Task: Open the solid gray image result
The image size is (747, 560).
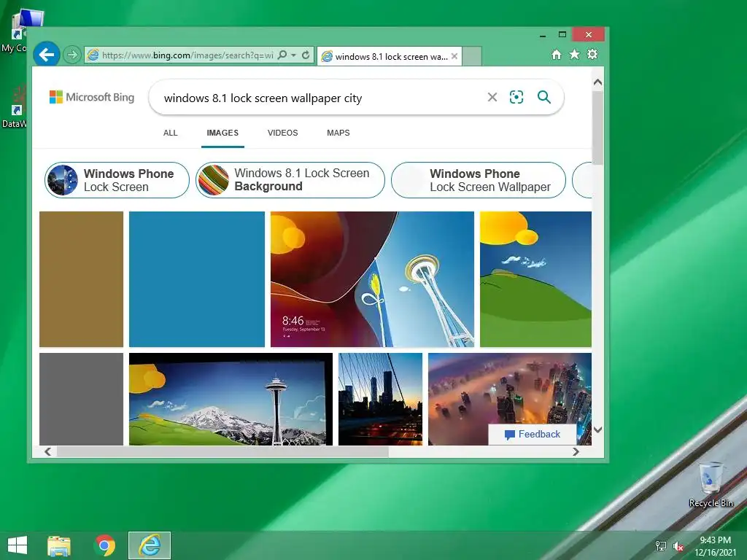Action: (82, 399)
